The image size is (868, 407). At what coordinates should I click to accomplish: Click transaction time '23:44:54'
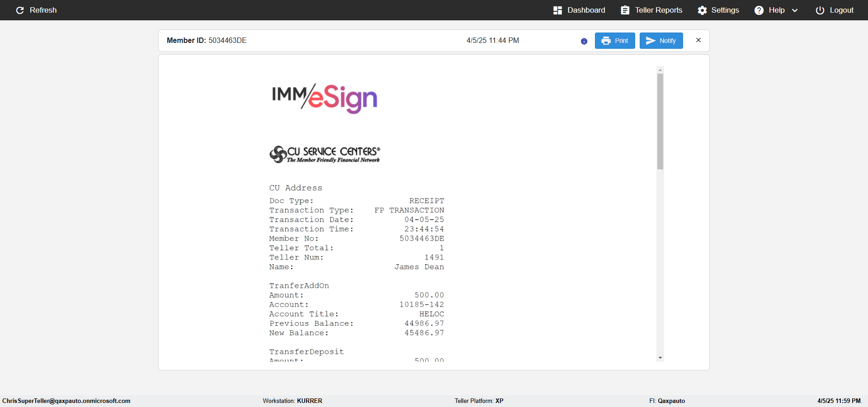(x=424, y=229)
